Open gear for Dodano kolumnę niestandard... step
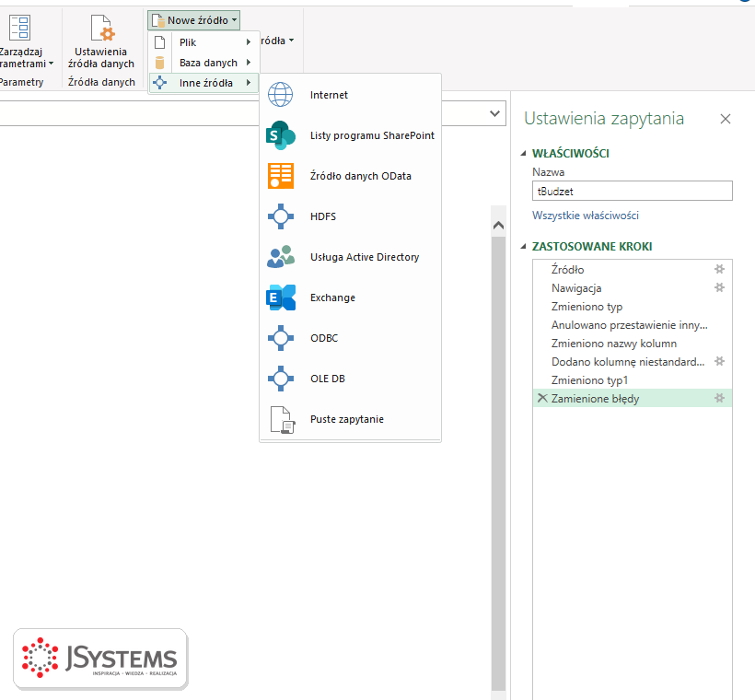 tap(719, 361)
